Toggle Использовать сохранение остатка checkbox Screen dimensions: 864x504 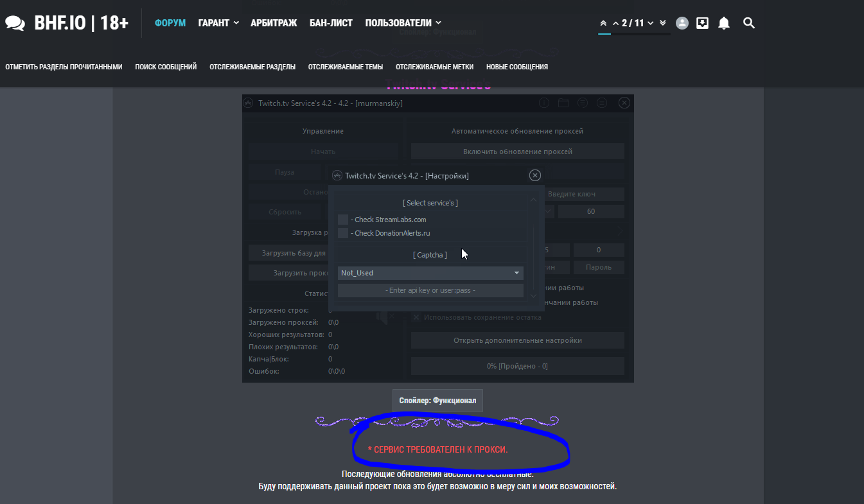click(x=416, y=317)
